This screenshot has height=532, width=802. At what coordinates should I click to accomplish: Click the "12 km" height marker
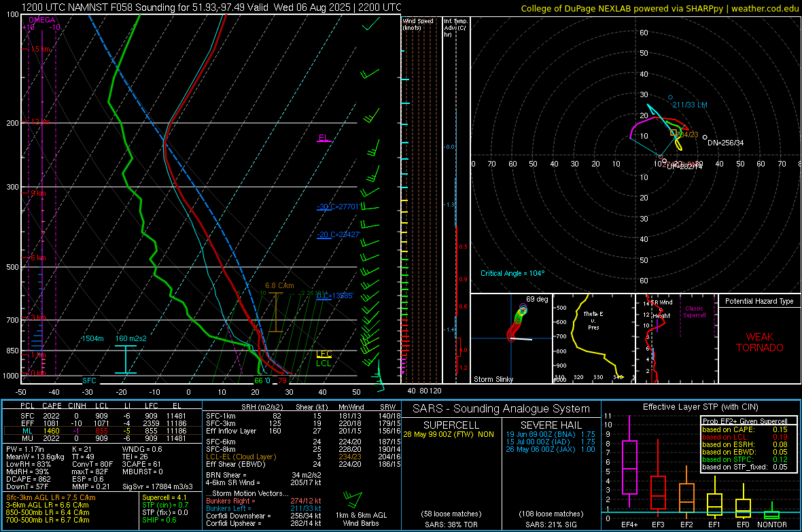(x=40, y=122)
